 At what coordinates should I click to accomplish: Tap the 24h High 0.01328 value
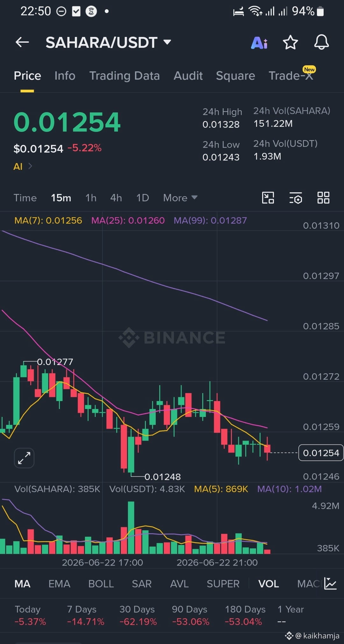coord(221,125)
